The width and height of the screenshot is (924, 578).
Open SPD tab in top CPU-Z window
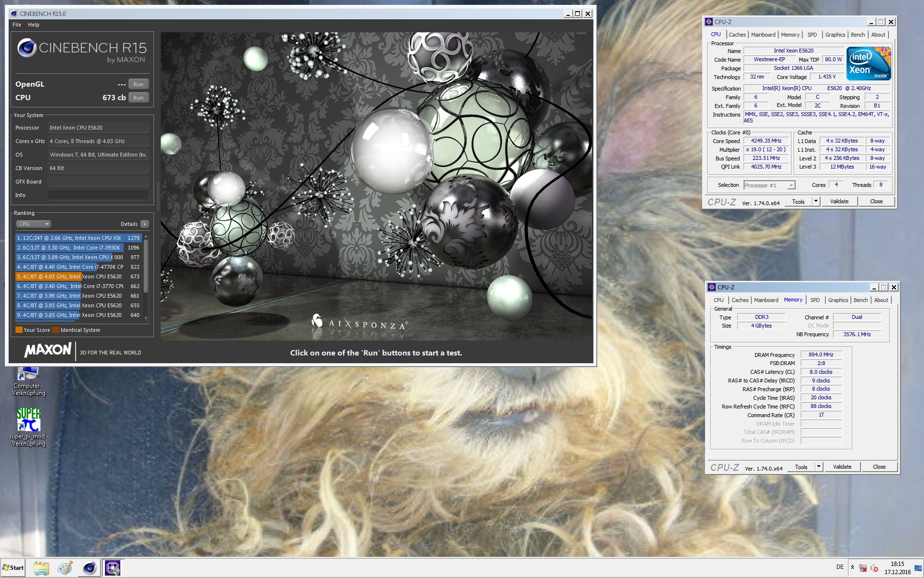pos(812,35)
